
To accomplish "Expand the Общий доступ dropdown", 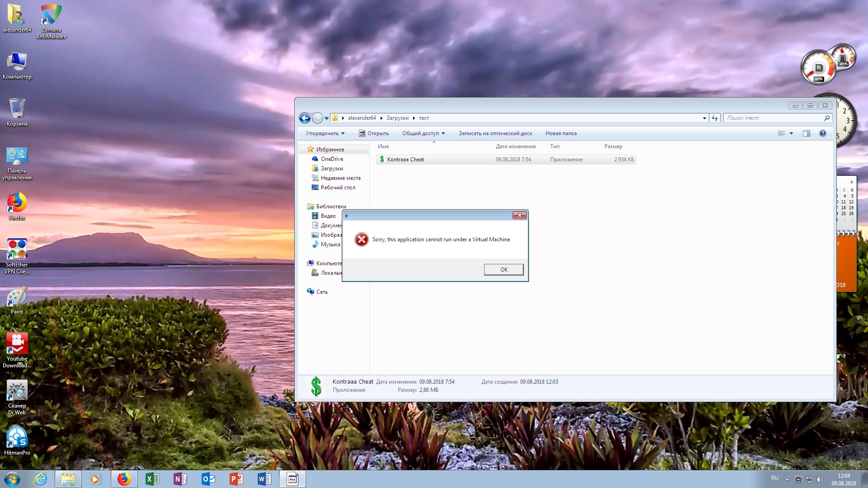I will [x=424, y=133].
